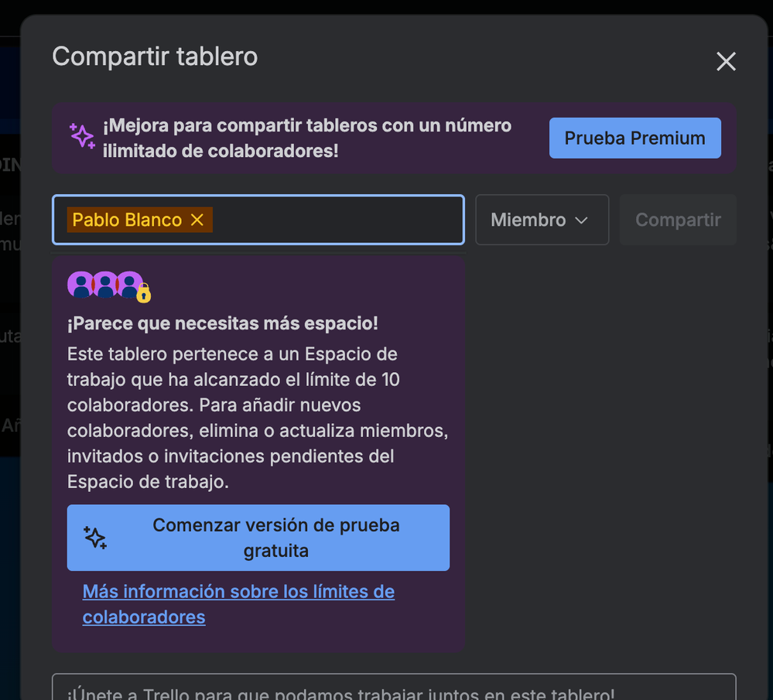Expand the member permission options

[542, 220]
